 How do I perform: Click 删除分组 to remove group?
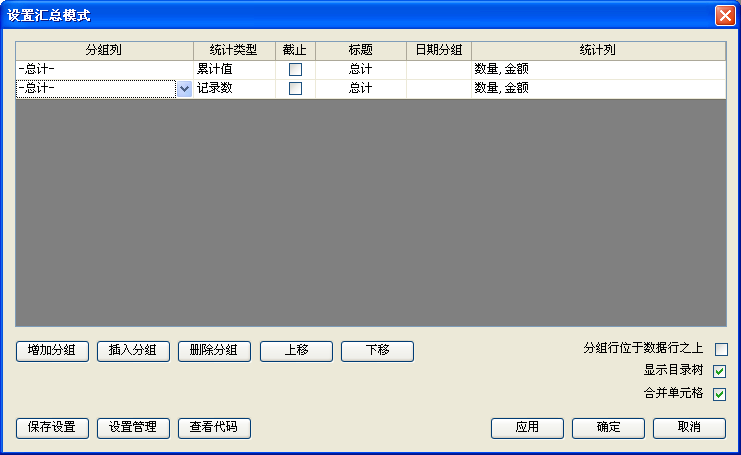click(214, 351)
